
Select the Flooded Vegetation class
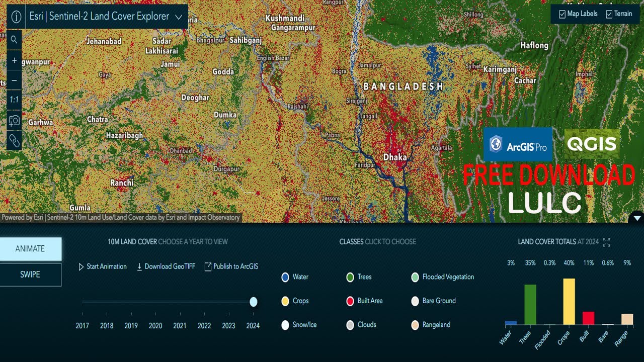443,277
